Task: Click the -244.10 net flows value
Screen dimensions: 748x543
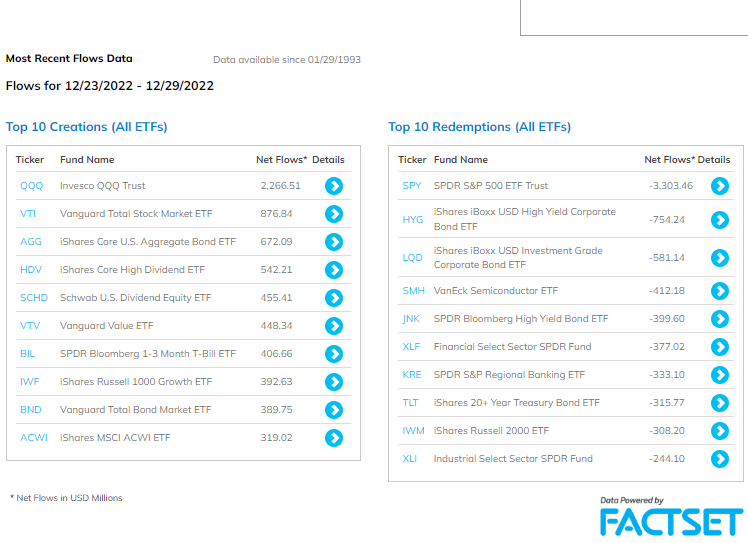Action: tap(667, 459)
